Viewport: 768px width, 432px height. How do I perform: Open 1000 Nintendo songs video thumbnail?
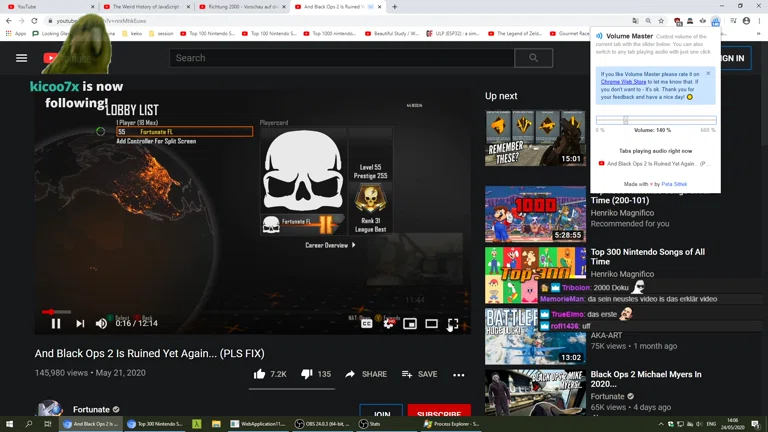coord(535,214)
